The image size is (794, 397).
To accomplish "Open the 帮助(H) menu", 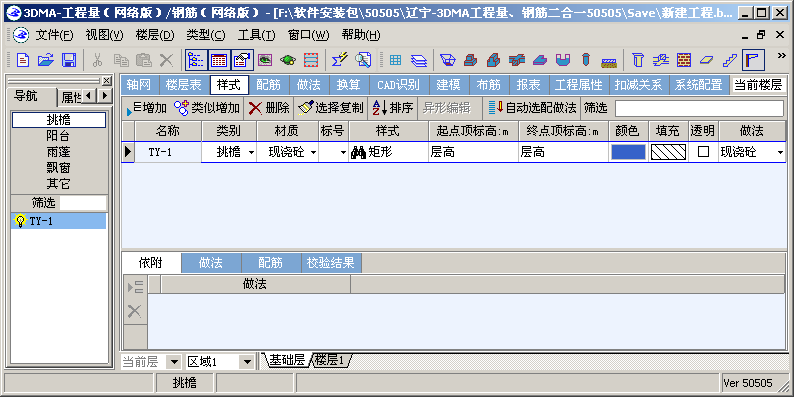I will [361, 35].
